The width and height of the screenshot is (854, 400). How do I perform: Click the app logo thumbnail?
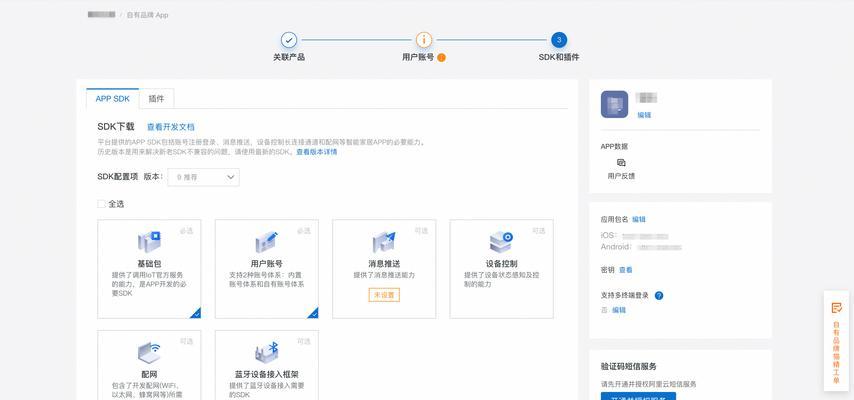pyautogui.click(x=614, y=104)
